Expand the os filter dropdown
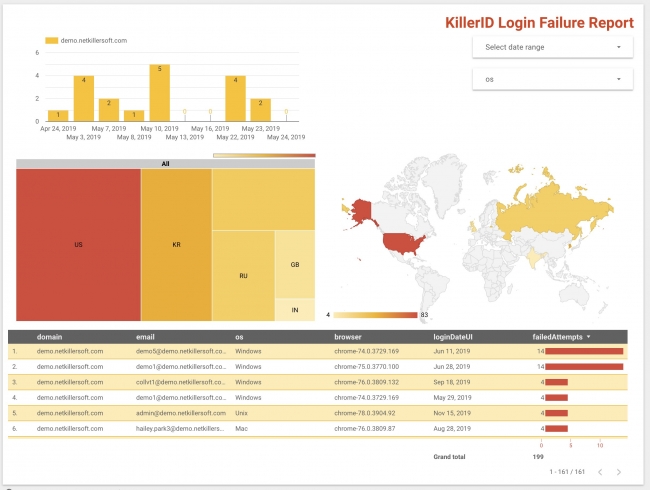The height and width of the screenshot is (490, 650). coord(552,79)
